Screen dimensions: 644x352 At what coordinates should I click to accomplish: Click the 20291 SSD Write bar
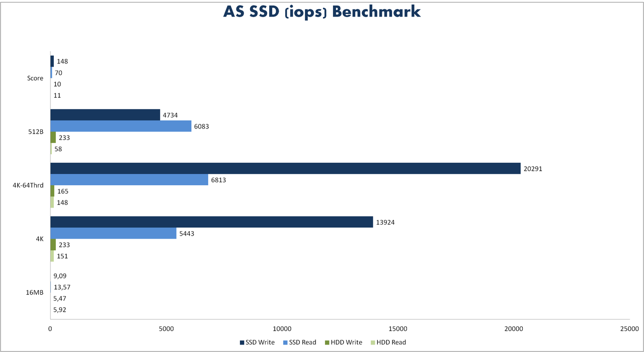(285, 169)
